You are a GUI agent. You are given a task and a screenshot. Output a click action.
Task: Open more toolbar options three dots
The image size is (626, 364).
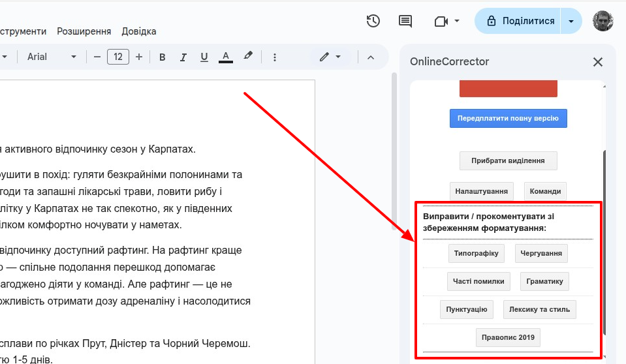coord(275,57)
